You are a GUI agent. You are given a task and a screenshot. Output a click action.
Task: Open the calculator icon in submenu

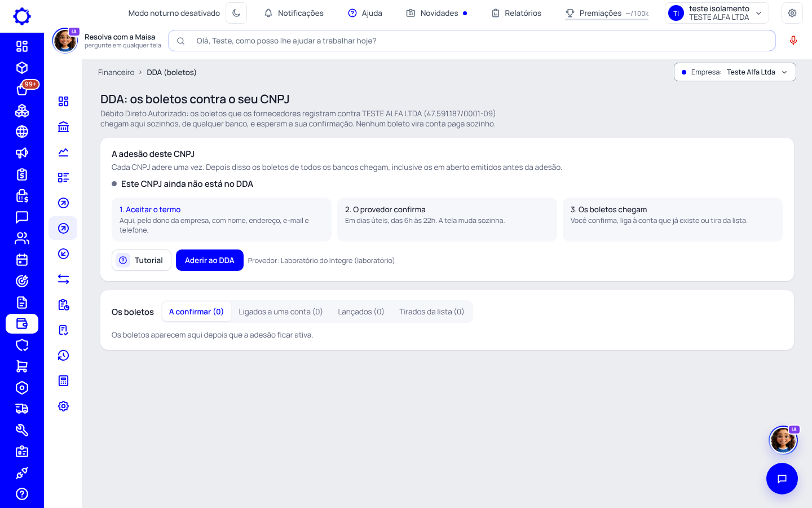(x=63, y=381)
